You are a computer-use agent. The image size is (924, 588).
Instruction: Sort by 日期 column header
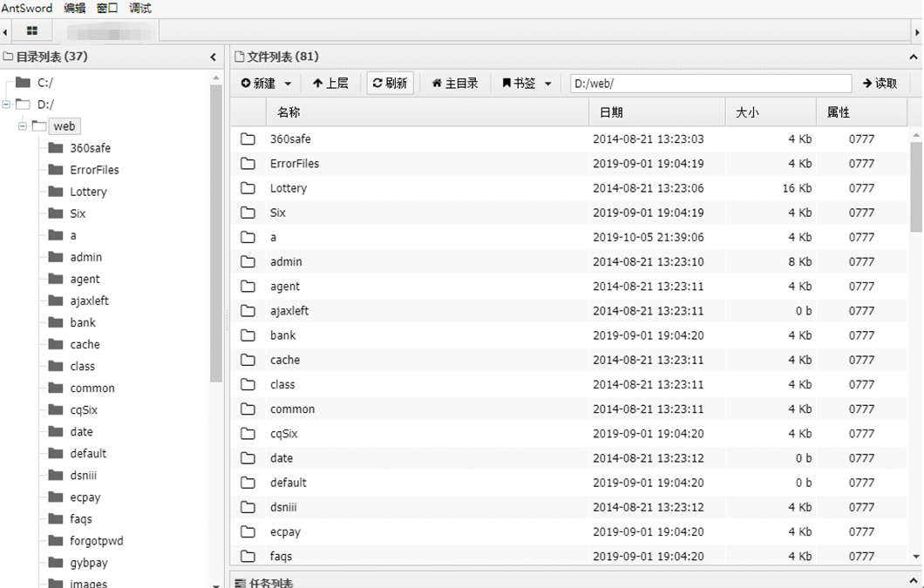pos(656,112)
